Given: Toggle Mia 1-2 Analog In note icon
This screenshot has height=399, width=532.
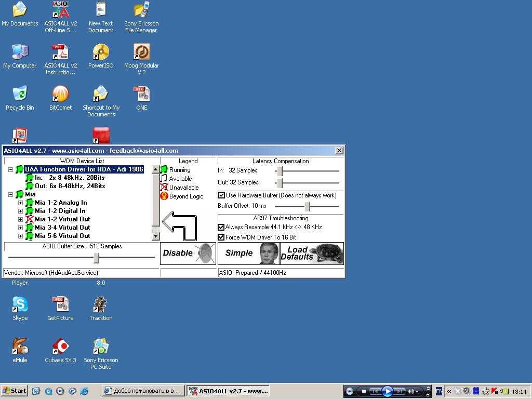Looking at the screenshot, I should coord(30,203).
